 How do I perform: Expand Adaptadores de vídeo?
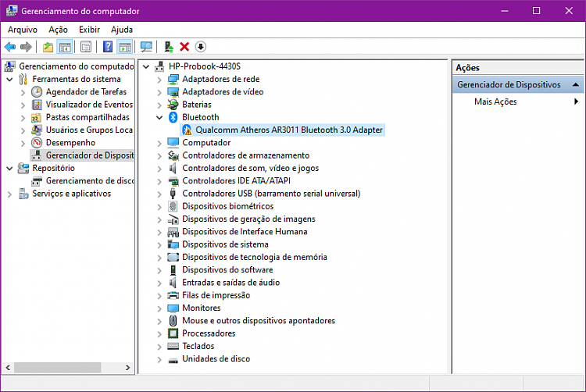pyautogui.click(x=159, y=92)
